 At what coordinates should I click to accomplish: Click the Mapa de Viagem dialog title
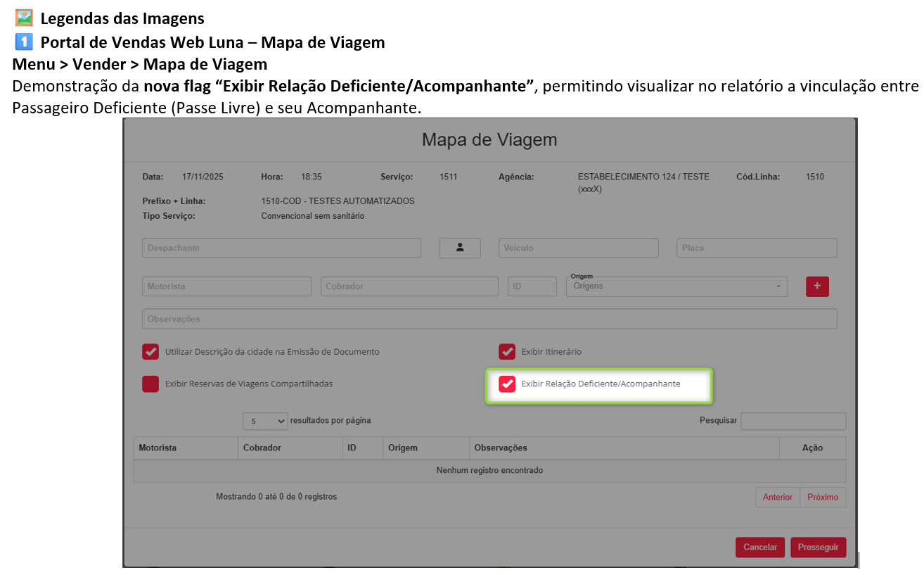click(489, 139)
